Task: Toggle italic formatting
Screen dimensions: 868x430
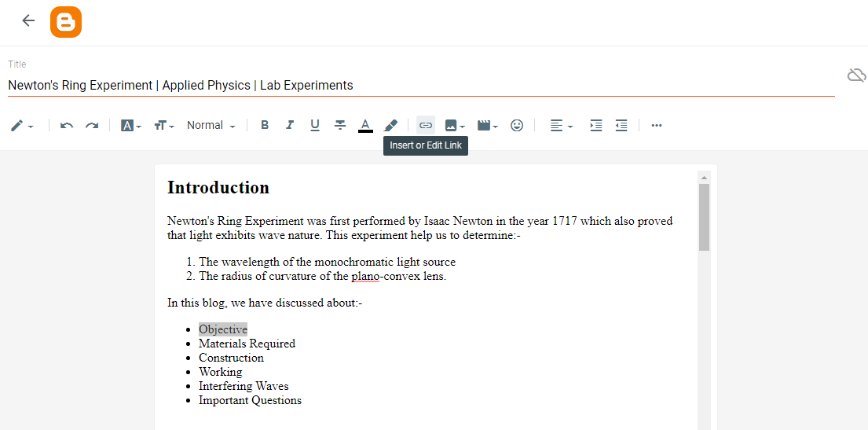Action: click(290, 125)
